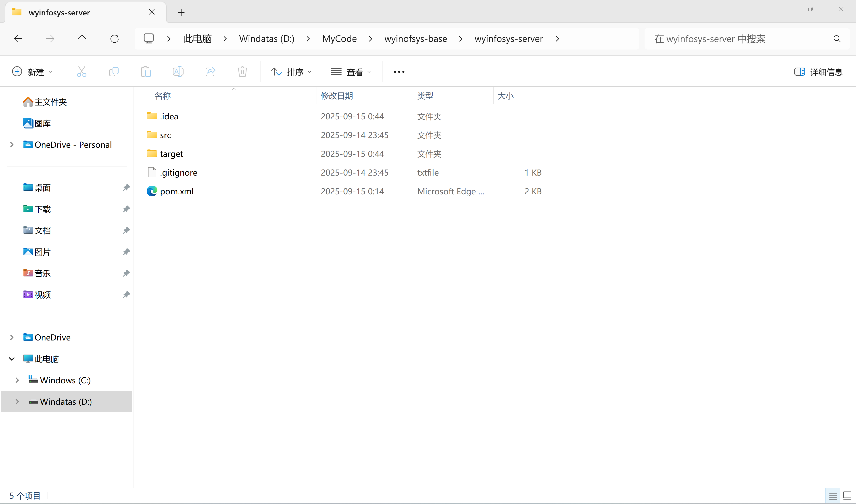
Task: Select the Rename icon
Action: [177, 71]
